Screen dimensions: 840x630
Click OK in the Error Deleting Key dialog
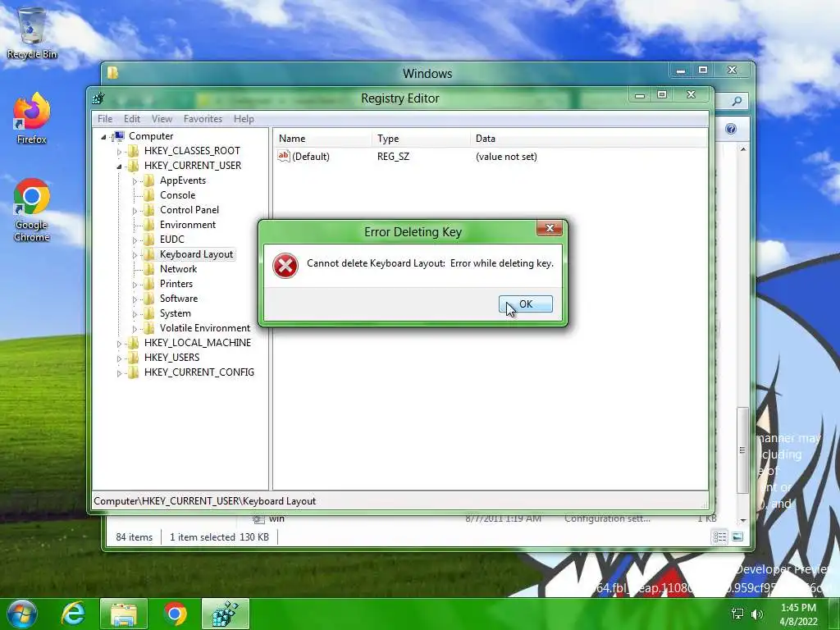pyautogui.click(x=526, y=304)
